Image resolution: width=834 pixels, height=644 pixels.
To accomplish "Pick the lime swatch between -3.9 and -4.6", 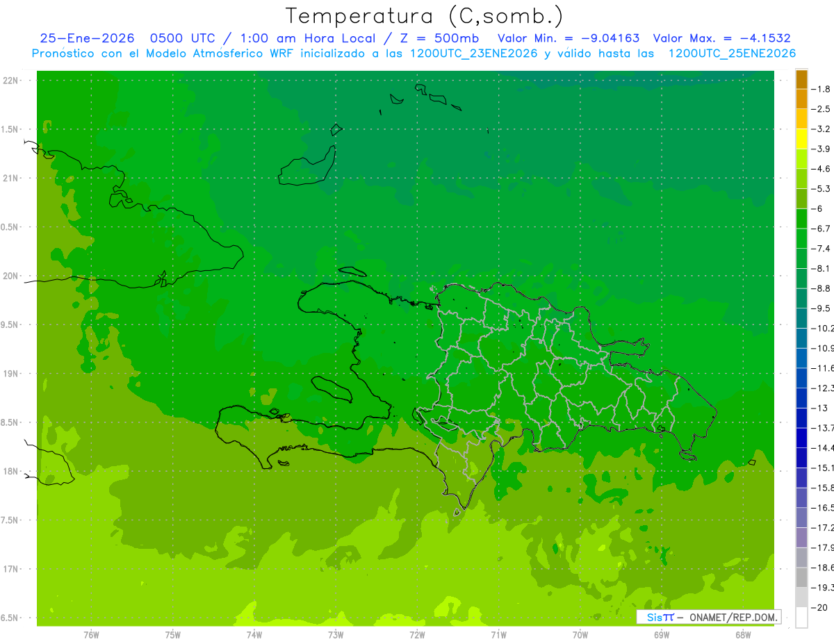I will pyautogui.click(x=801, y=159).
